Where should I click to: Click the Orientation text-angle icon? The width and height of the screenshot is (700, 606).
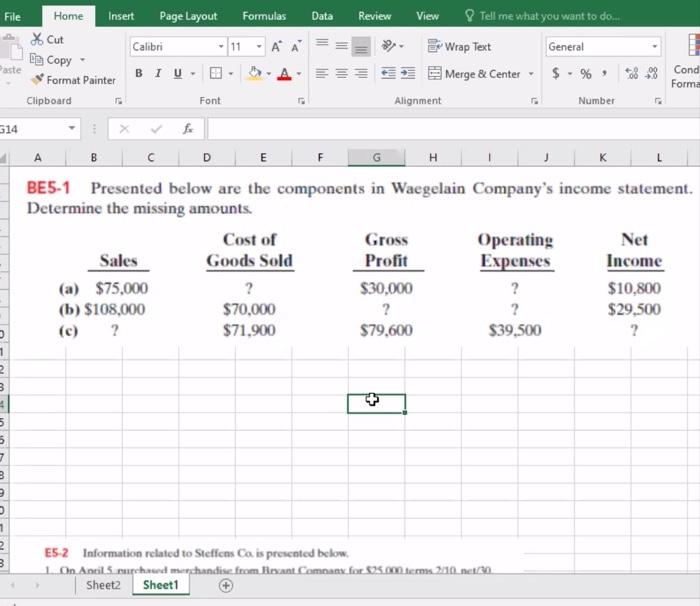click(388, 46)
